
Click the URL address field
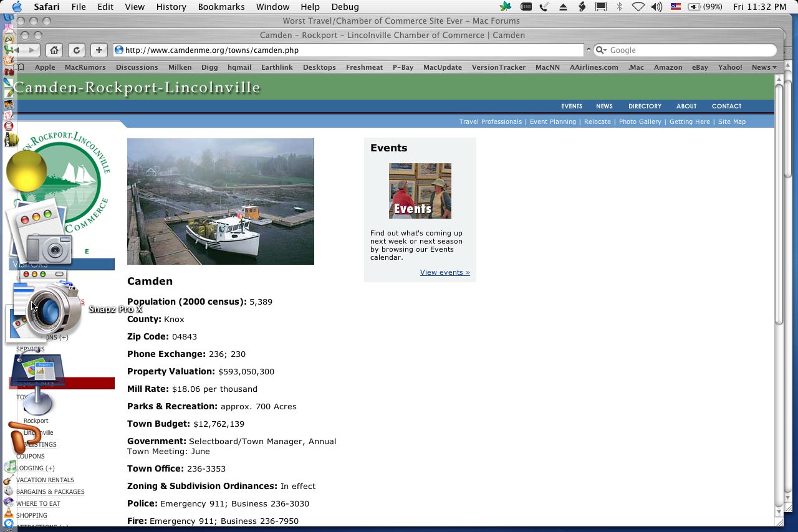point(349,50)
